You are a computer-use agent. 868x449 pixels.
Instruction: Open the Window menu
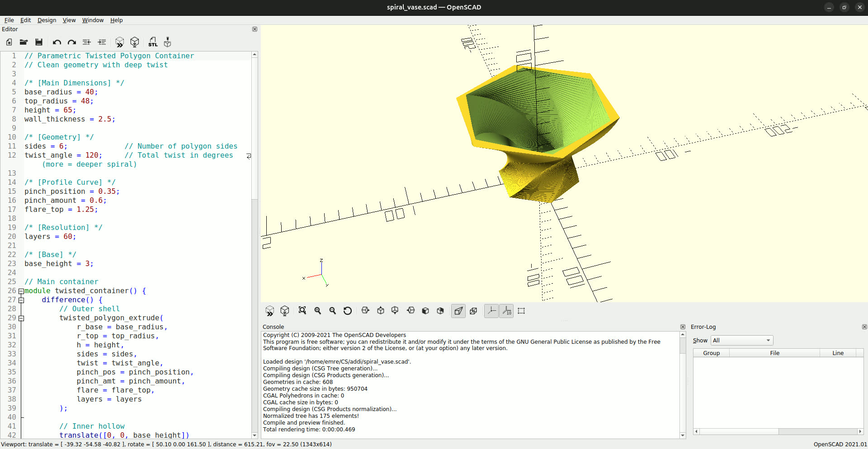coord(93,20)
